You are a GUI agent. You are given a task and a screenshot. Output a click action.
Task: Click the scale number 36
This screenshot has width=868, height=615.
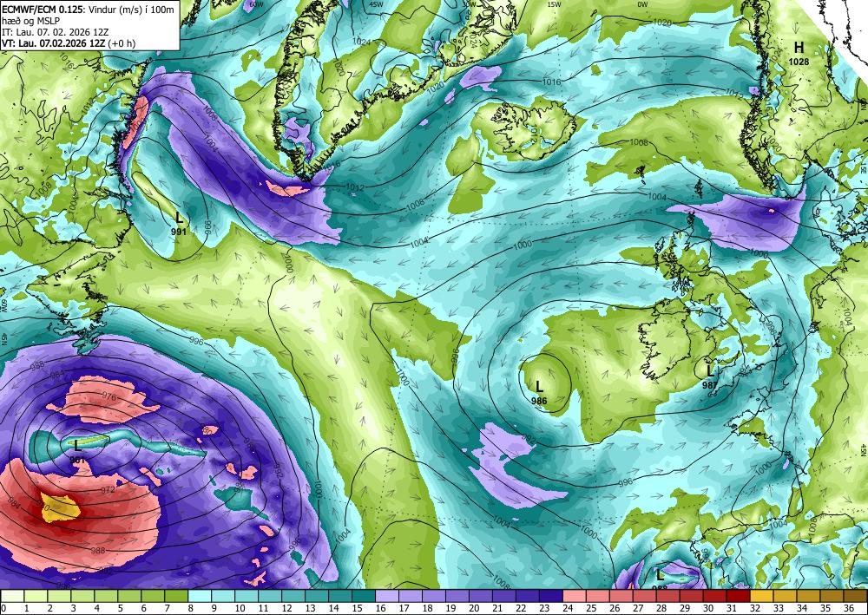coord(849,608)
